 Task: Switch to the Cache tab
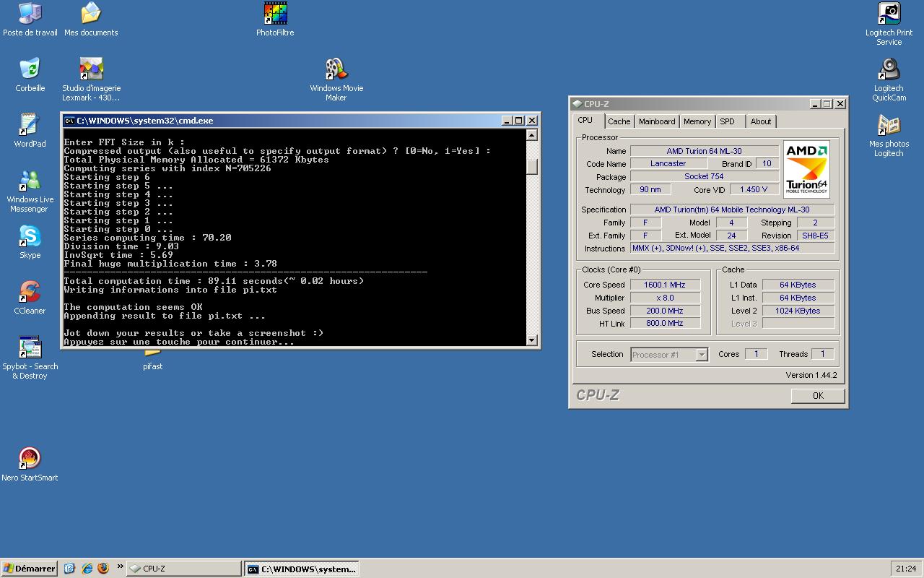(x=619, y=121)
